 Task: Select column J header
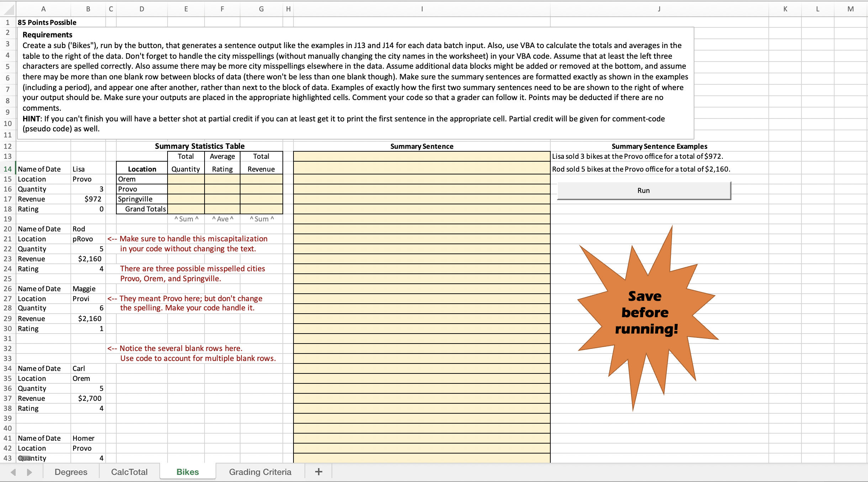coord(659,9)
